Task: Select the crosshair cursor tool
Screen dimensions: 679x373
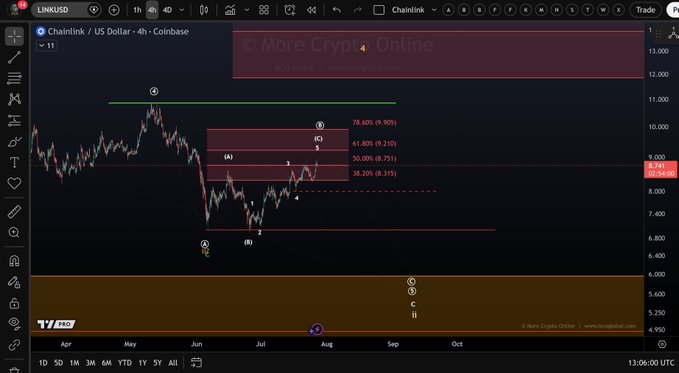Action: pyautogui.click(x=14, y=36)
